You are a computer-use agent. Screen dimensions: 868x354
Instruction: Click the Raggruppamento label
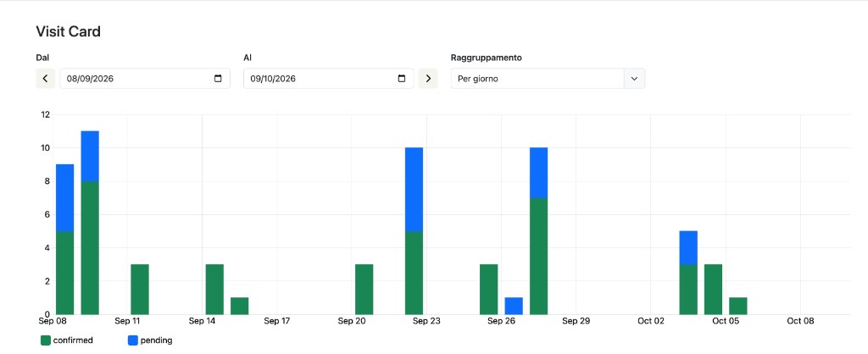(x=486, y=58)
